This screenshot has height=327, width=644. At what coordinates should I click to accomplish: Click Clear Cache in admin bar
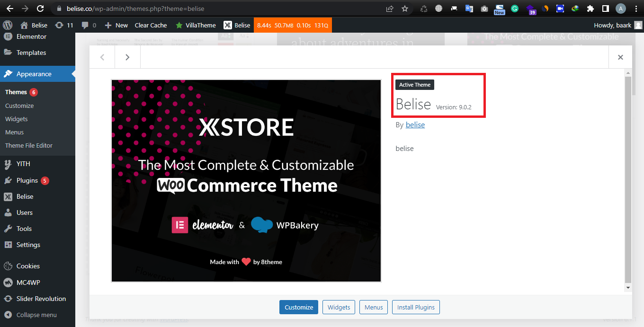151,25
